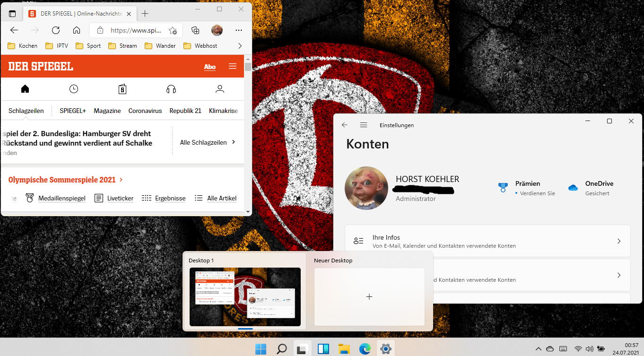Open Magazine navigation item
This screenshot has width=644, height=356.
point(107,111)
